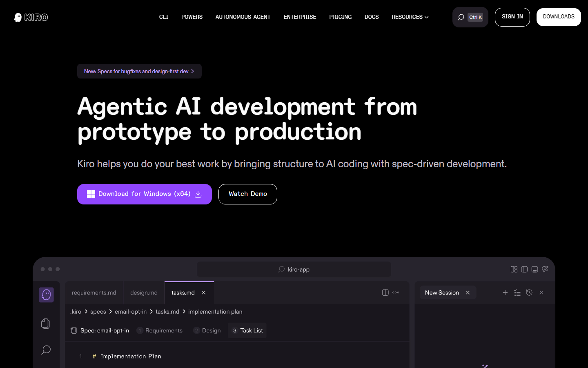Select the Task List step in the spec stepper
The height and width of the screenshot is (368, 588).
[247, 330]
